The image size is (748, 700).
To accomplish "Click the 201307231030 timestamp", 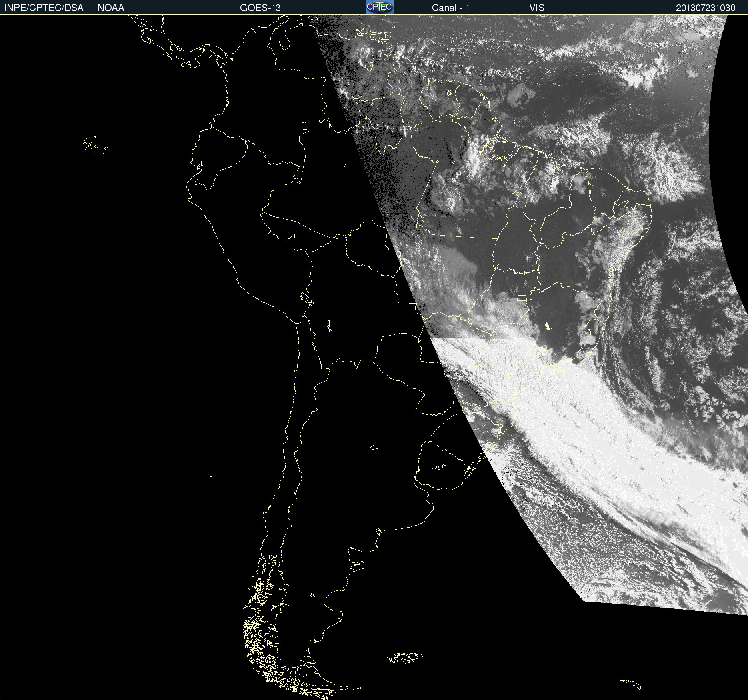I will click(706, 8).
